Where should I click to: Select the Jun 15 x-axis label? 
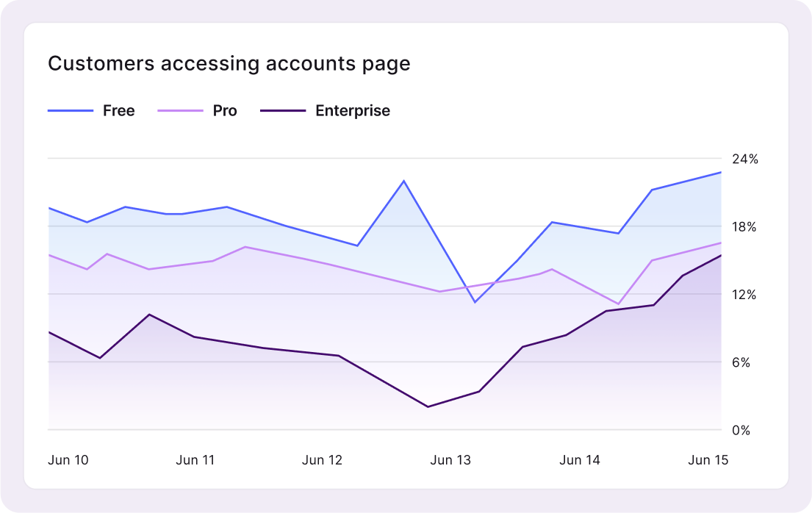pos(708,460)
